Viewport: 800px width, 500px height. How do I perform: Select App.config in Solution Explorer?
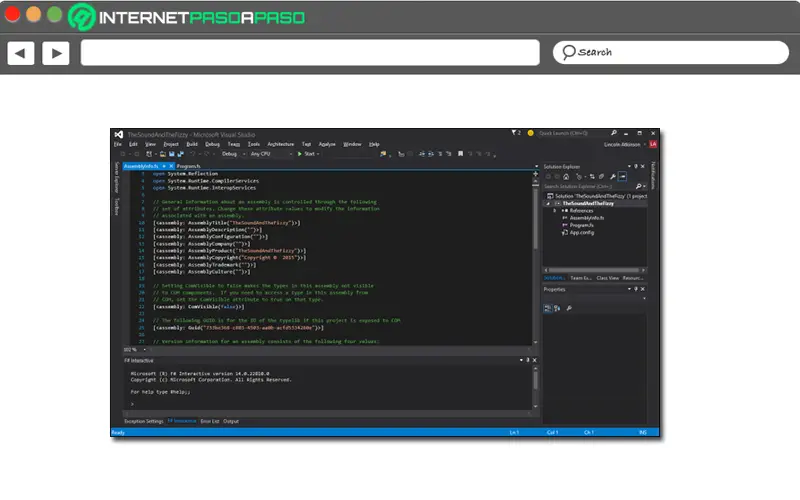pyautogui.click(x=582, y=233)
